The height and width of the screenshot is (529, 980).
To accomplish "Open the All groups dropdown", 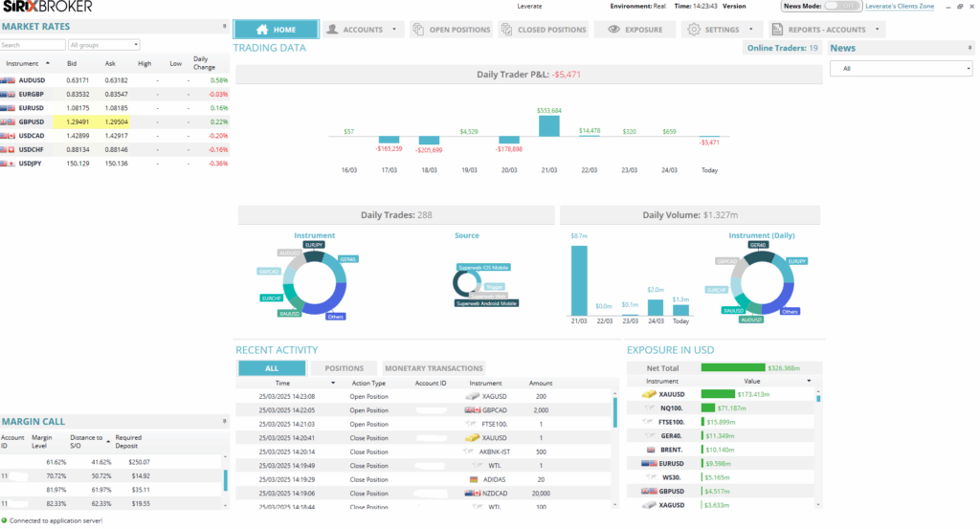I will 104,45.
